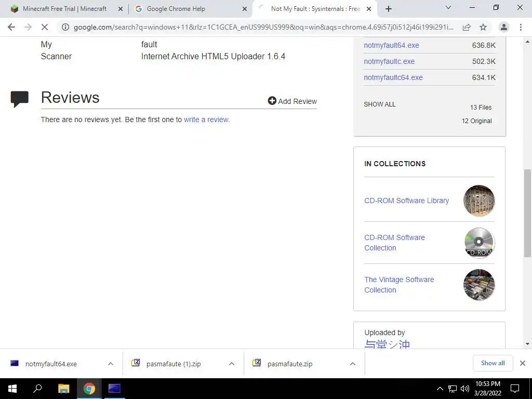The image size is (532, 399).
Task: Close the Google Chrome Help tab
Action: [245, 9]
